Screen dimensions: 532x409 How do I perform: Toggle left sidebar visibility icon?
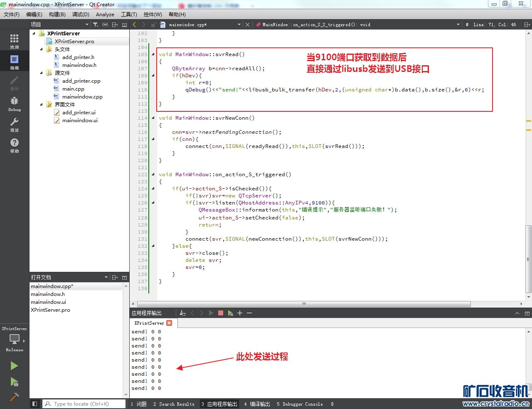(x=35, y=404)
